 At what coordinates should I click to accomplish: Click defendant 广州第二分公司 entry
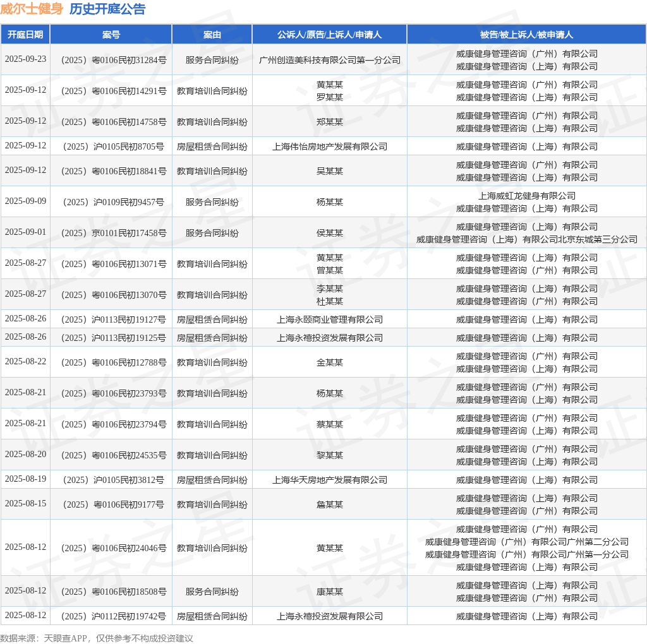pos(527,542)
